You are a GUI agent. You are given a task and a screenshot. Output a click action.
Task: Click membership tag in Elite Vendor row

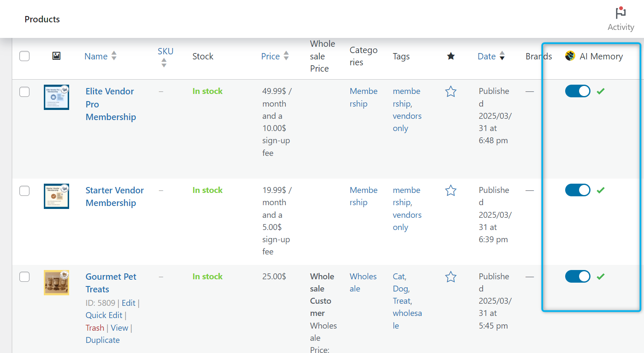406,97
